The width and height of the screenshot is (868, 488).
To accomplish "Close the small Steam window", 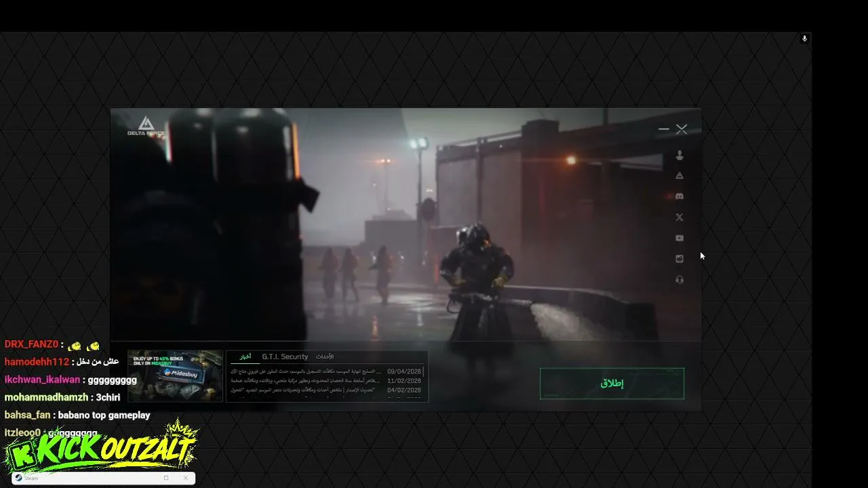I will point(186,478).
